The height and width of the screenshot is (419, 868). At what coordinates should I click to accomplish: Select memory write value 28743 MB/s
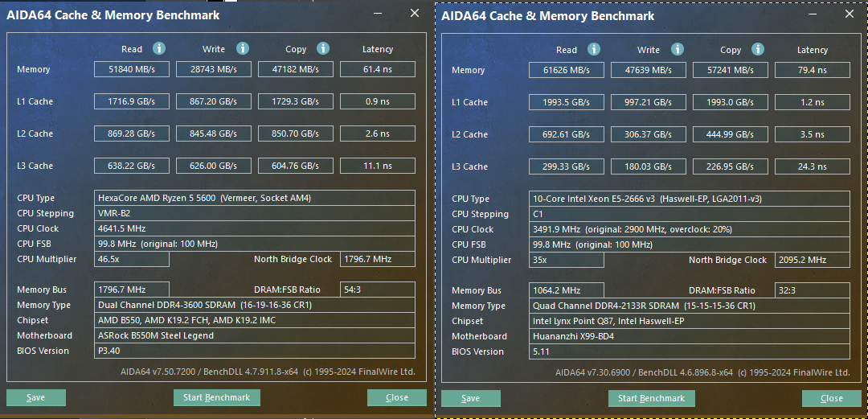(214, 69)
